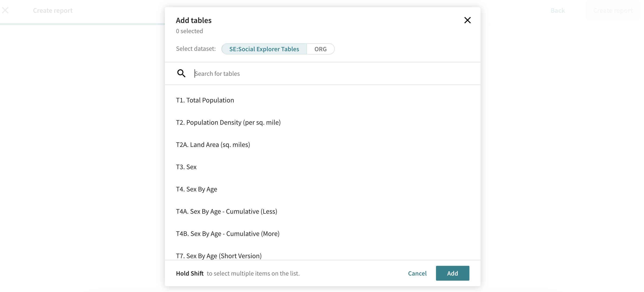Close the Add tables dialog
Image resolution: width=644 pixels, height=292 pixels.
pos(467,20)
